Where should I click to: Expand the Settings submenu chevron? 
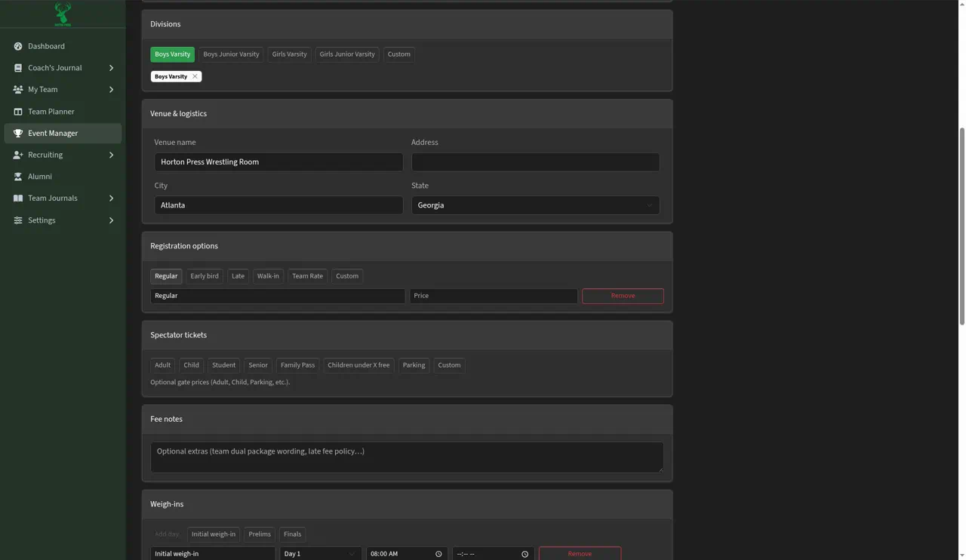point(111,220)
